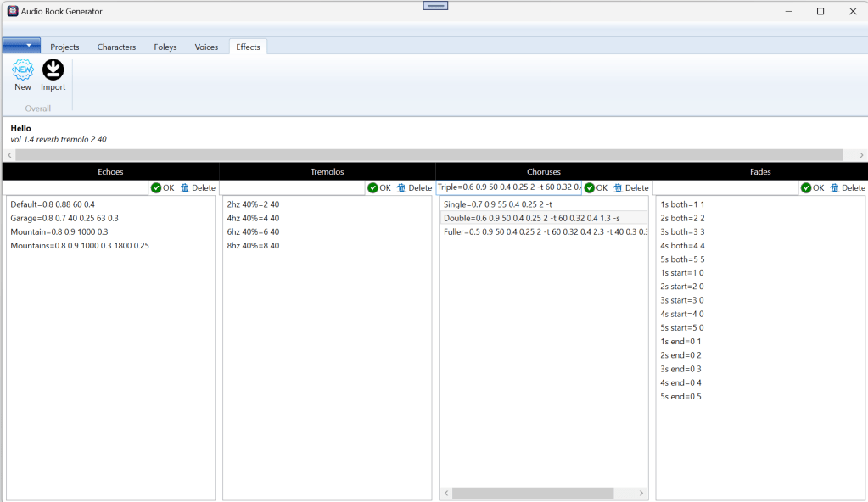Switch to the Projects tab
The height and width of the screenshot is (502, 868).
coord(64,47)
